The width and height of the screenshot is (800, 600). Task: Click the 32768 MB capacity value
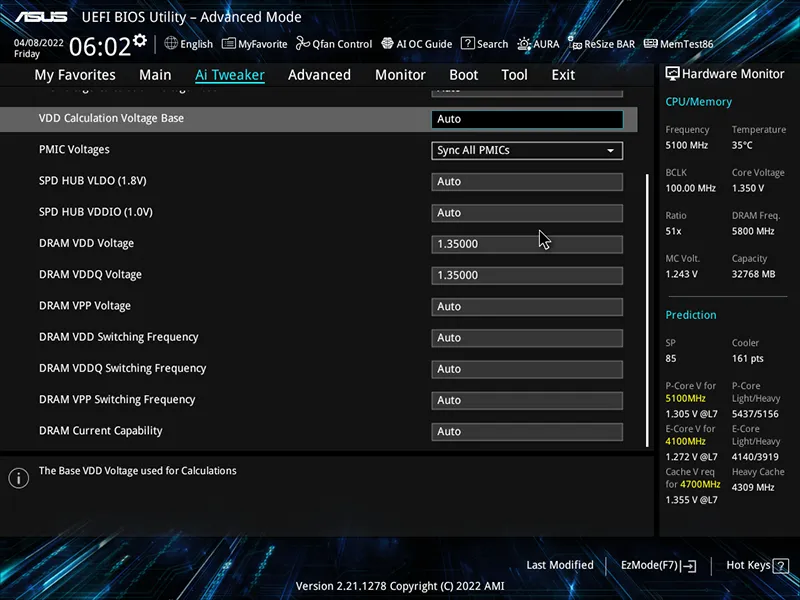753,274
